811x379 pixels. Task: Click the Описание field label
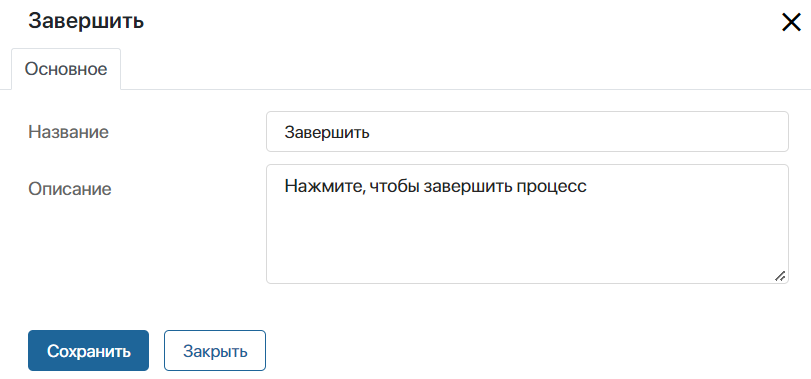(x=70, y=189)
